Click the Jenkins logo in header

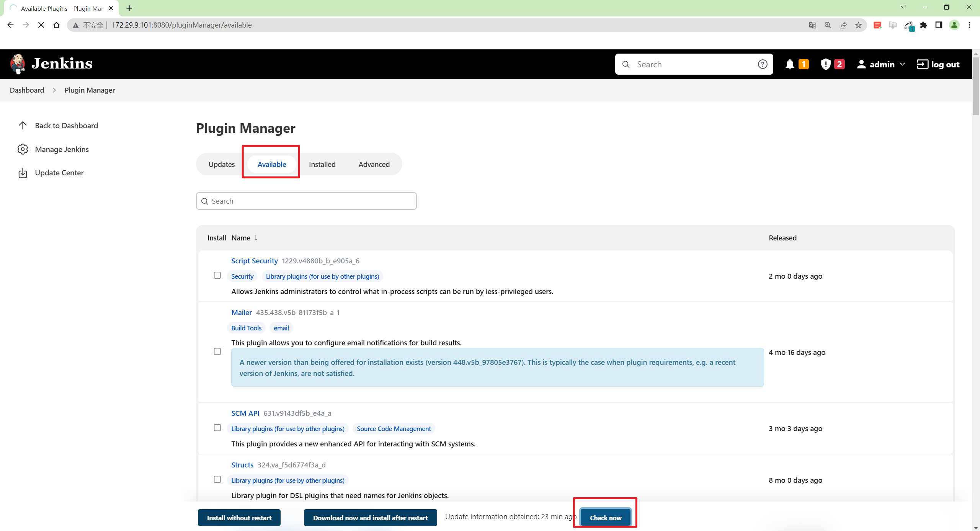click(x=51, y=64)
